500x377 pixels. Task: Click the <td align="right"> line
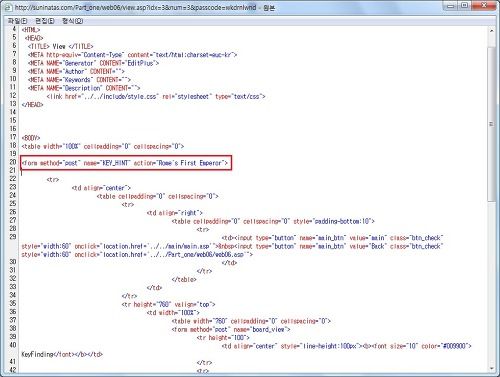(x=174, y=213)
